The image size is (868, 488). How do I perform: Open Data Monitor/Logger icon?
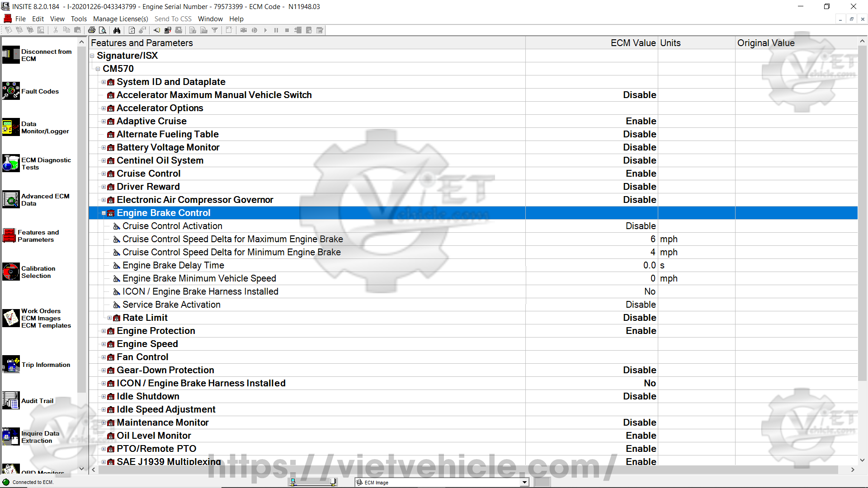click(11, 127)
